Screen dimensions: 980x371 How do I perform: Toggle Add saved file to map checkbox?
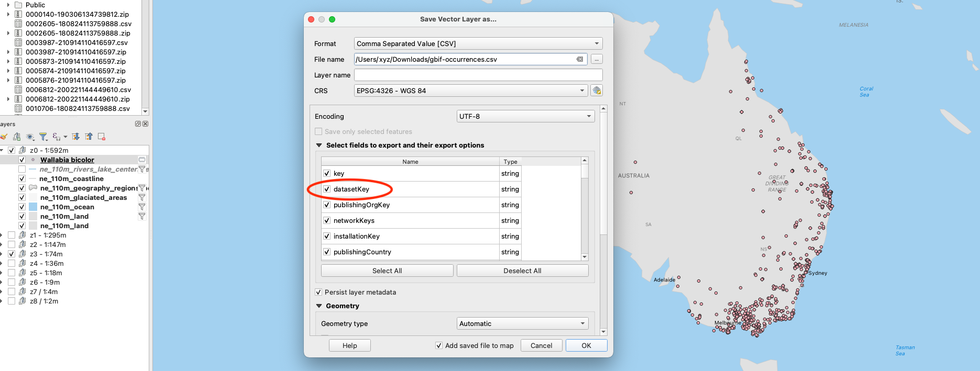click(439, 345)
